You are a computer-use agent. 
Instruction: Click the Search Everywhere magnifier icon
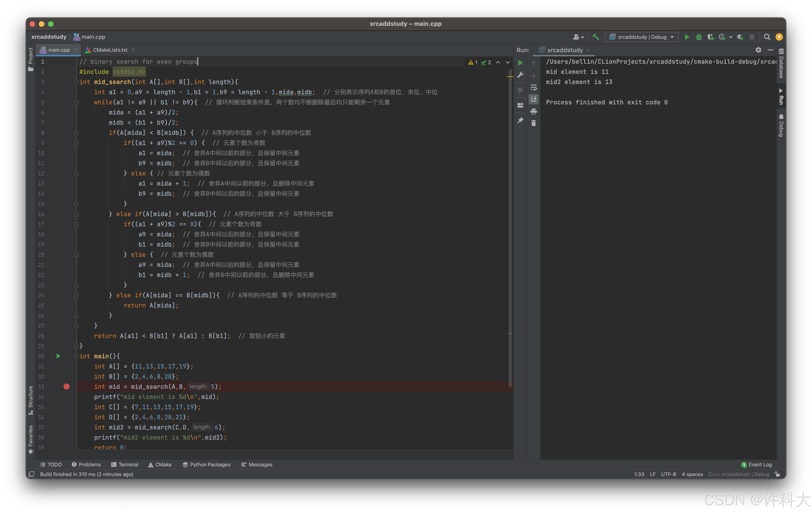tap(767, 37)
